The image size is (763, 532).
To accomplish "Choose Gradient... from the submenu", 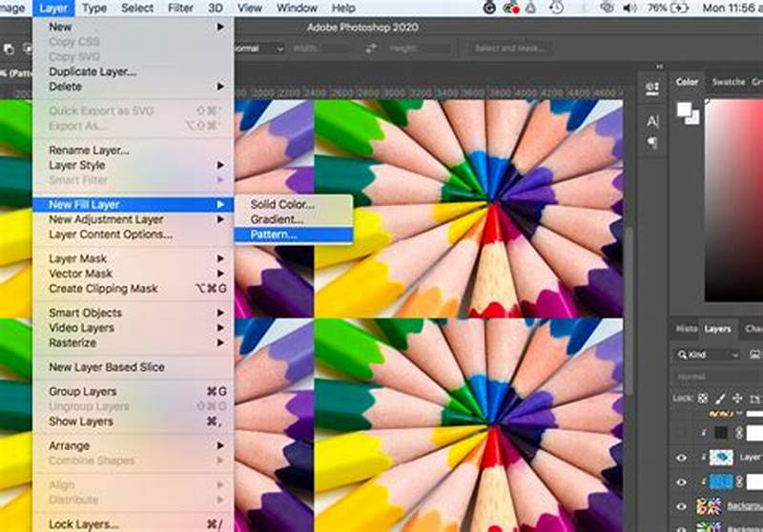I will click(294, 219).
